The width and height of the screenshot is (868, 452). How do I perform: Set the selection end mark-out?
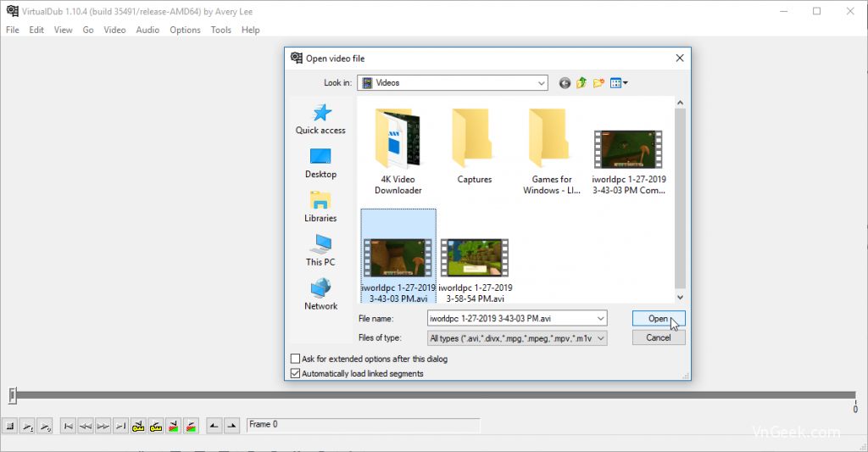[232, 426]
